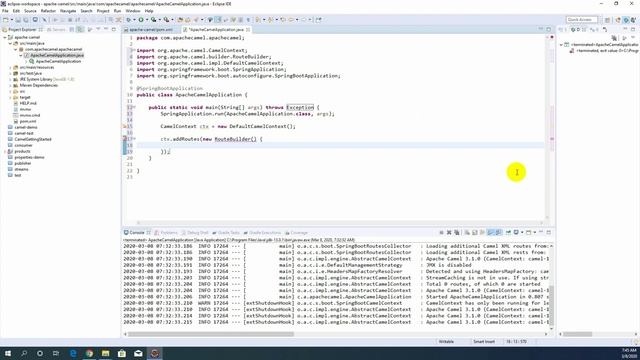Viewport: 640px width, 360px height.
Task: Maximize the Console panel
Action: click(549, 233)
